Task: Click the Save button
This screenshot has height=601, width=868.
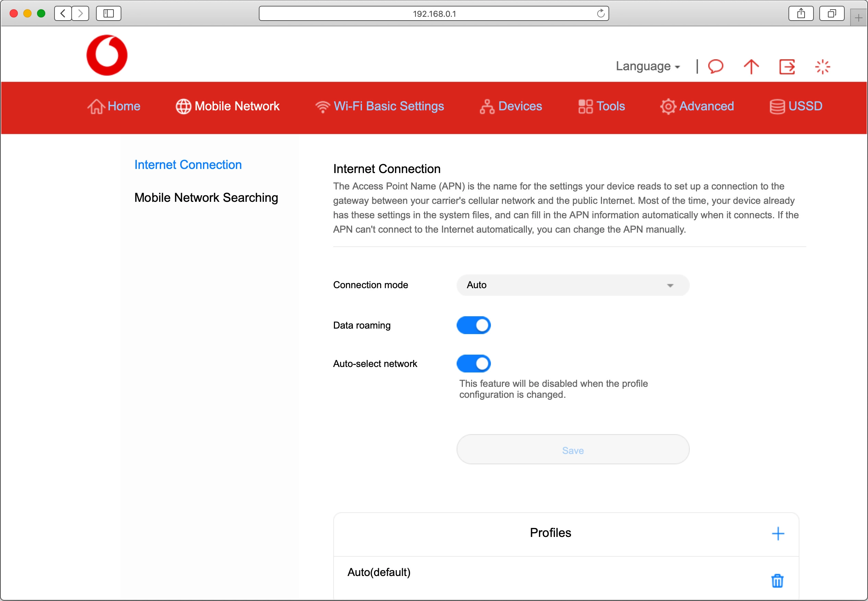Action: [572, 450]
